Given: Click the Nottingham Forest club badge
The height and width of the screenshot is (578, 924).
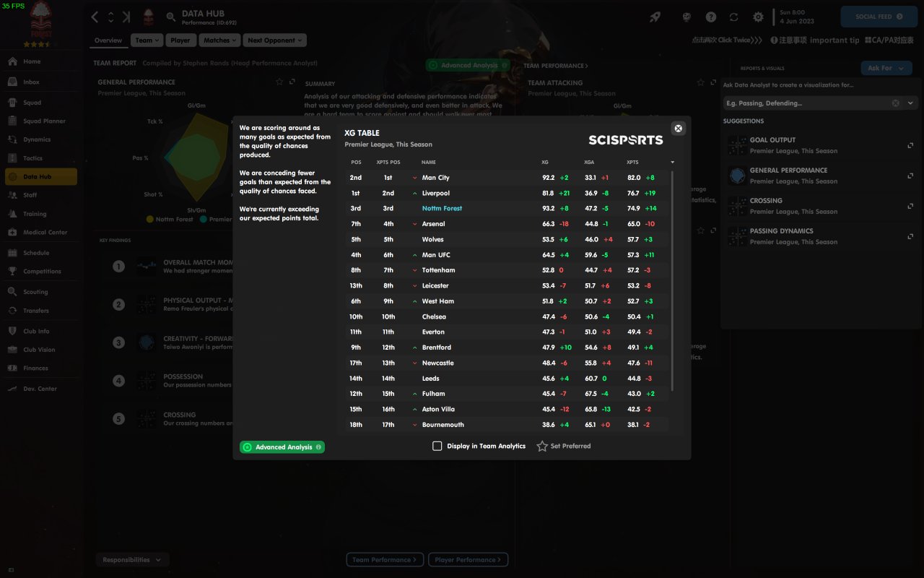Looking at the screenshot, I should coord(149,17).
